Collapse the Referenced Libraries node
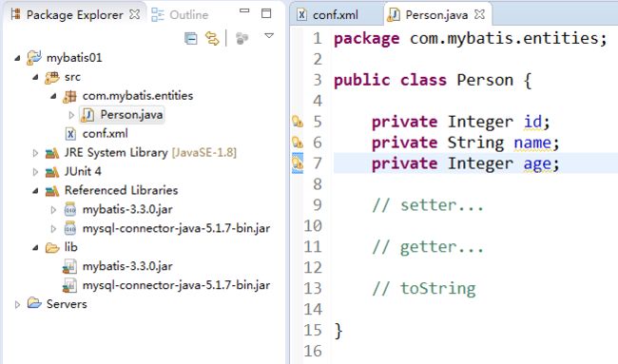 point(35,191)
